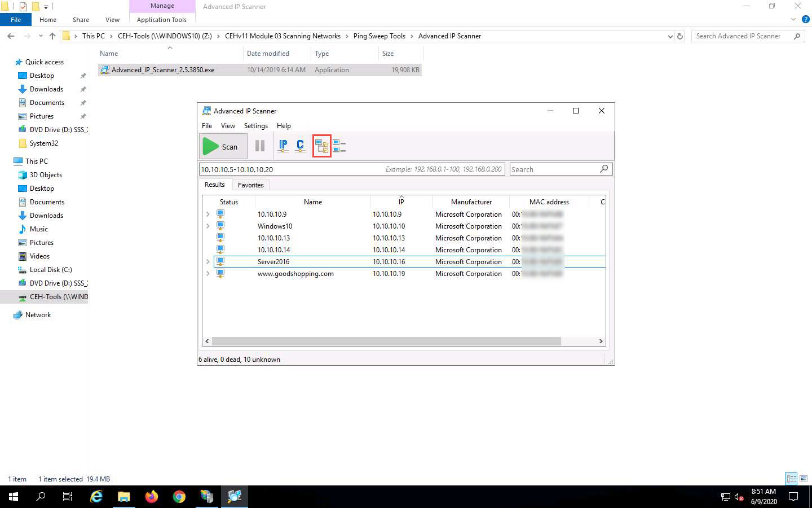Select 3D Objects in navigation pane
This screenshot has height=508, width=812.
[46, 175]
